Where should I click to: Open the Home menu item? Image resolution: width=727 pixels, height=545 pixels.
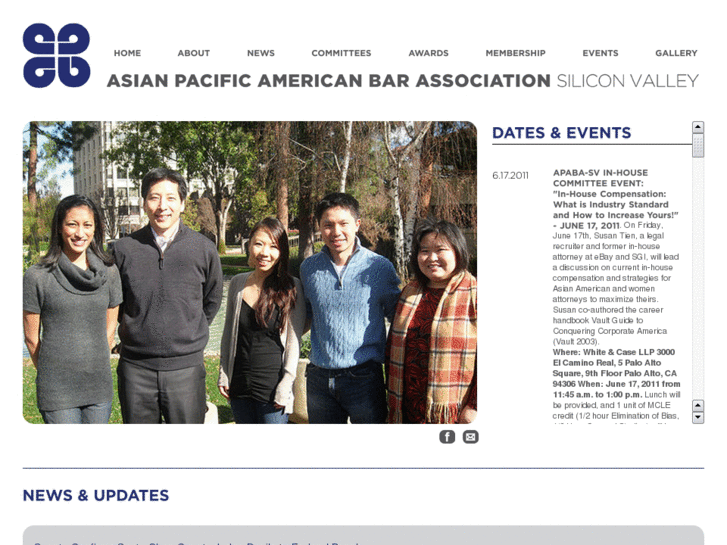pyautogui.click(x=128, y=53)
